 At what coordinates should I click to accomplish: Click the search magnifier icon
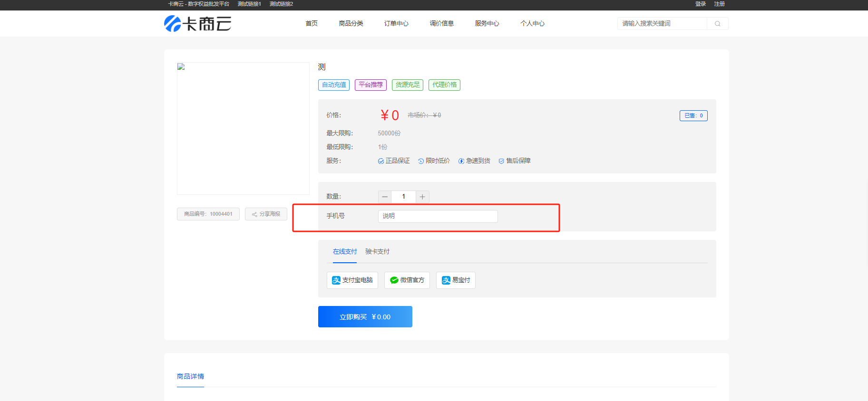click(x=717, y=24)
